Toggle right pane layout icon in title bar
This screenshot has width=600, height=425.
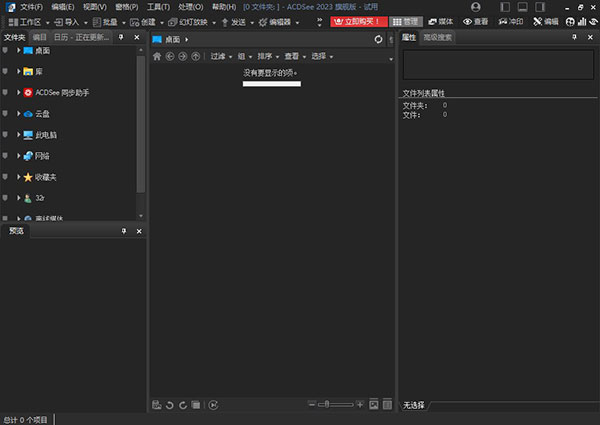[540, 7]
